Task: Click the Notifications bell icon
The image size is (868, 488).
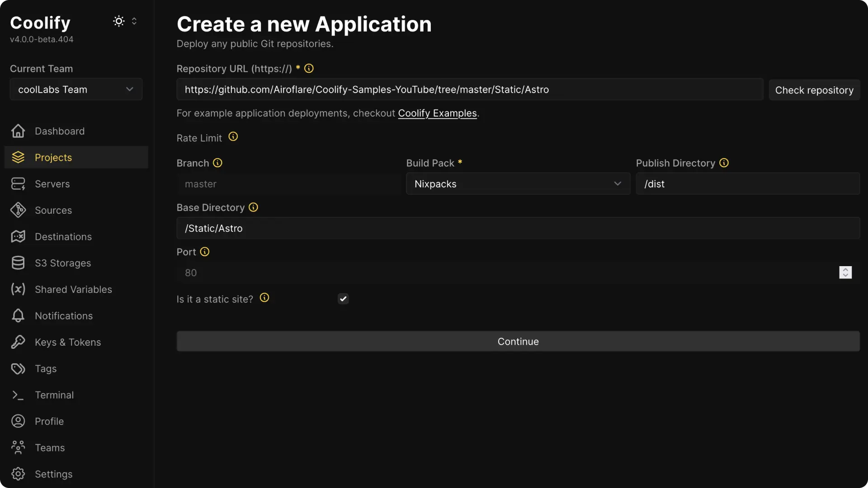Action: (18, 315)
